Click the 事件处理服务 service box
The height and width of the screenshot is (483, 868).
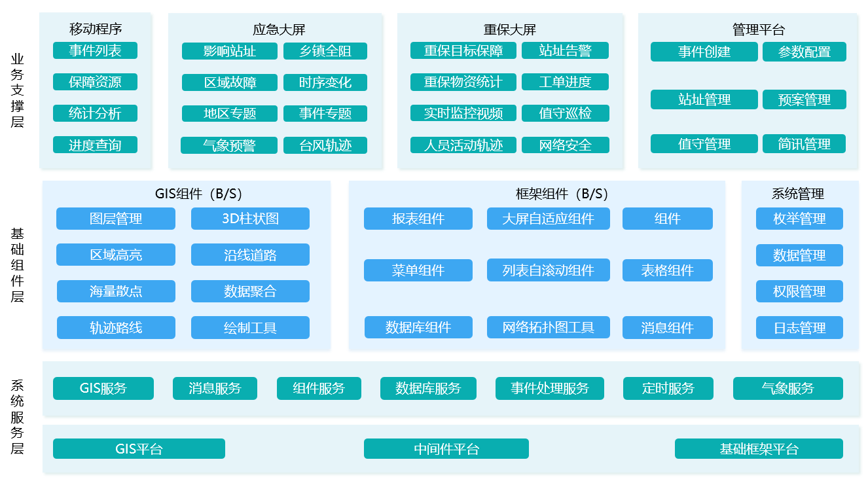(x=550, y=388)
